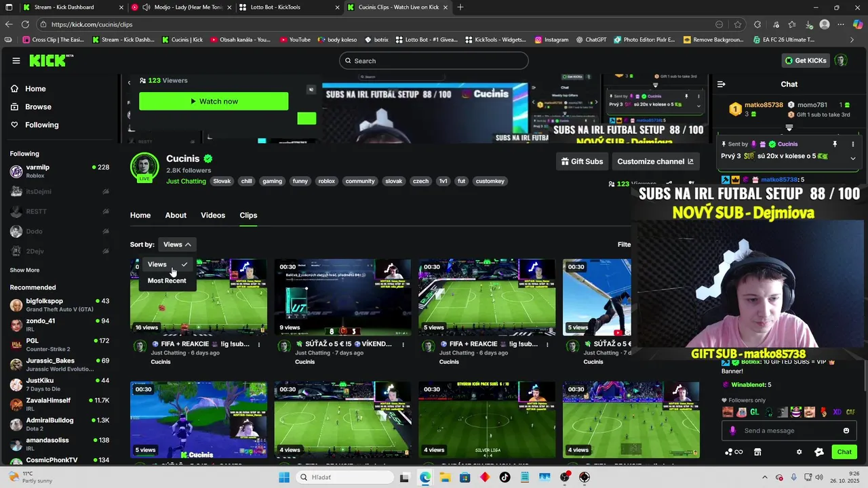Insert the GL emote
The image size is (868, 488).
(755, 412)
